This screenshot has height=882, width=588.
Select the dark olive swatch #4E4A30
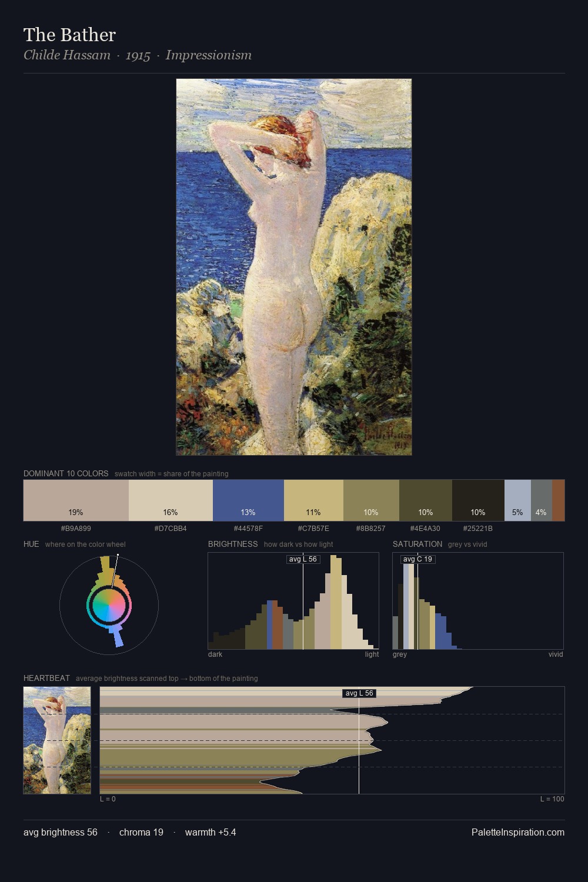point(426,500)
